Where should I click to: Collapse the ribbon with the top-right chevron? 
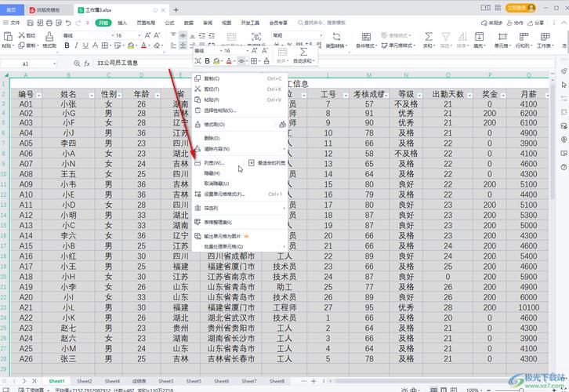point(564,23)
